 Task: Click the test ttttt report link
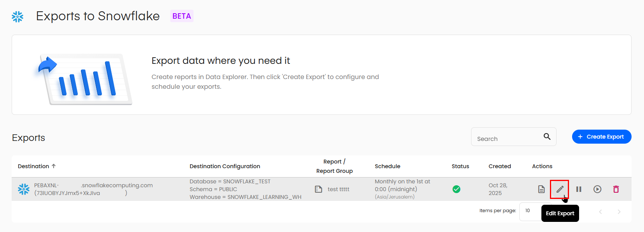[339, 189]
